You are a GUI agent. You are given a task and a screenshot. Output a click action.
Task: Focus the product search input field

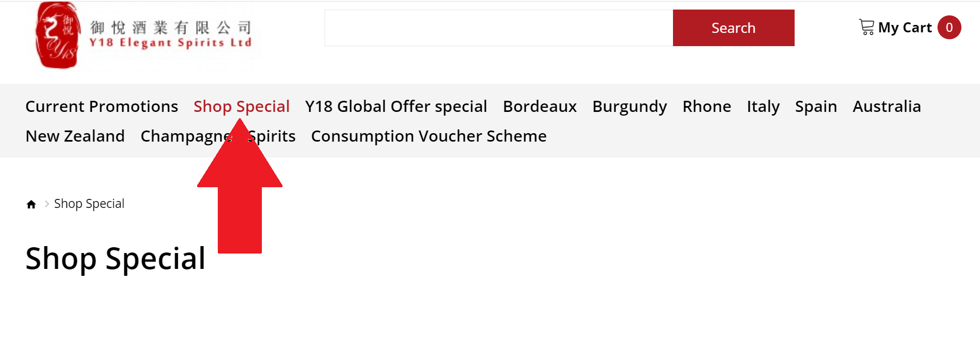click(498, 28)
